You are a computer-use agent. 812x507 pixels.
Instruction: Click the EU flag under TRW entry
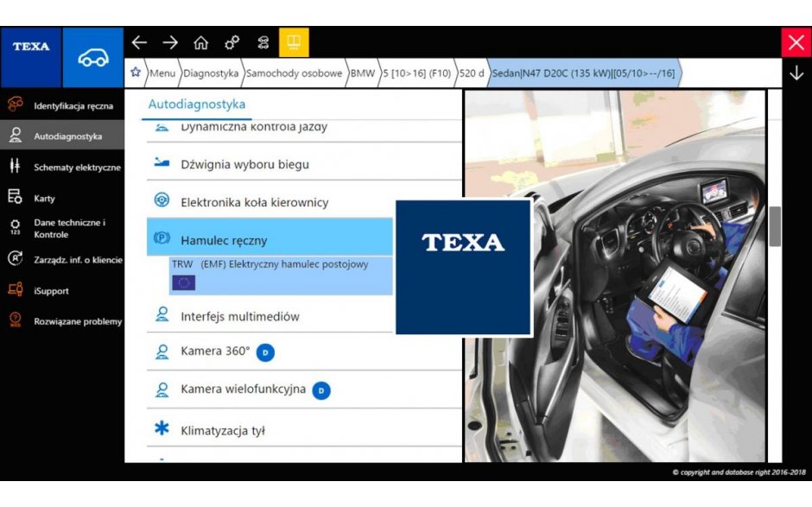183,282
